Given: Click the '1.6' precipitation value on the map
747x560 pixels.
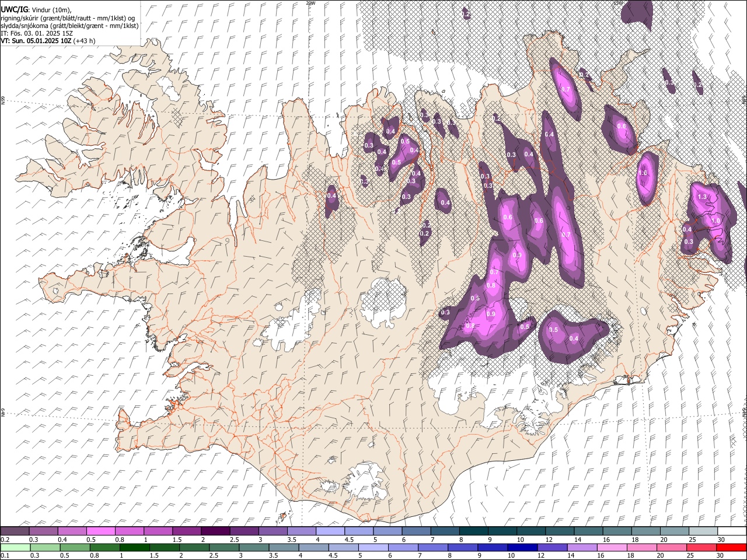Looking at the screenshot, I should 643,173.
